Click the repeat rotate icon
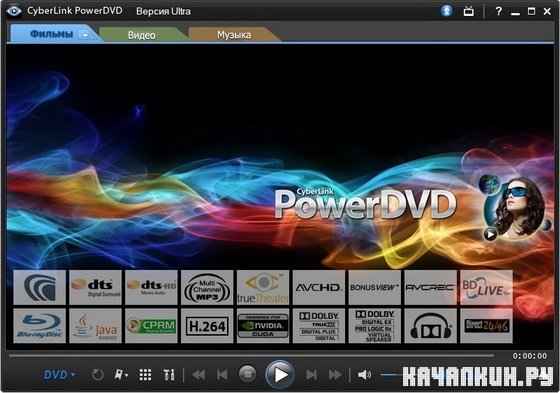Viewport: 560px width, 393px height. tap(98, 375)
